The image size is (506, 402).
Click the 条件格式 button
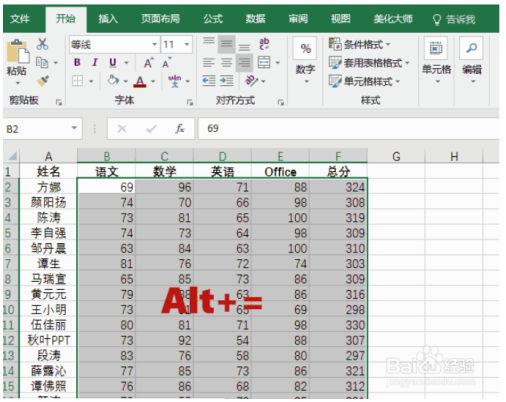(x=359, y=44)
